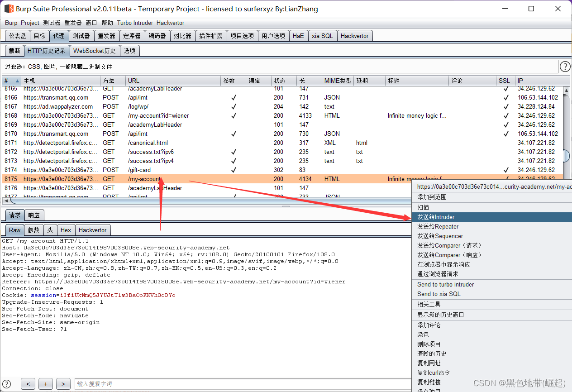Open the 窗口 menu

(91, 23)
